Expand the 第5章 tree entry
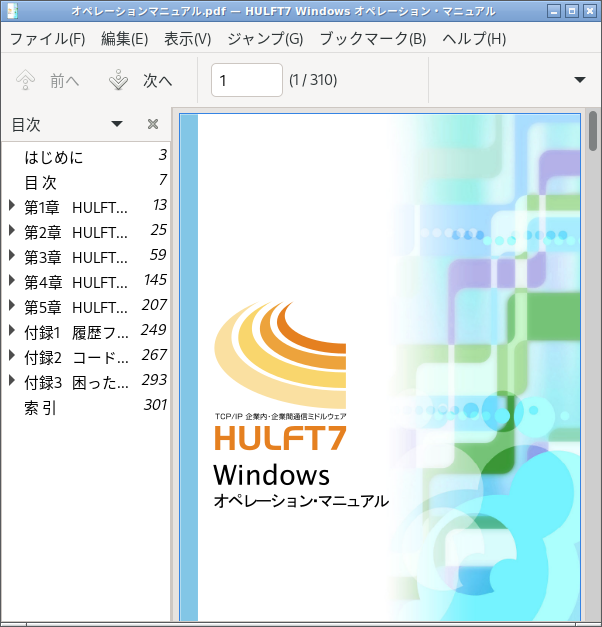602x627 pixels. [x=12, y=306]
